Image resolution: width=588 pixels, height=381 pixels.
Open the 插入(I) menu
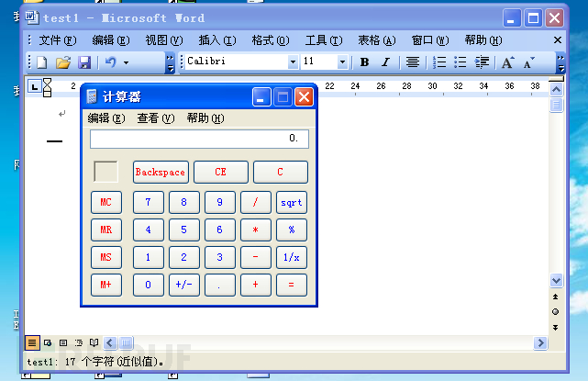point(217,40)
